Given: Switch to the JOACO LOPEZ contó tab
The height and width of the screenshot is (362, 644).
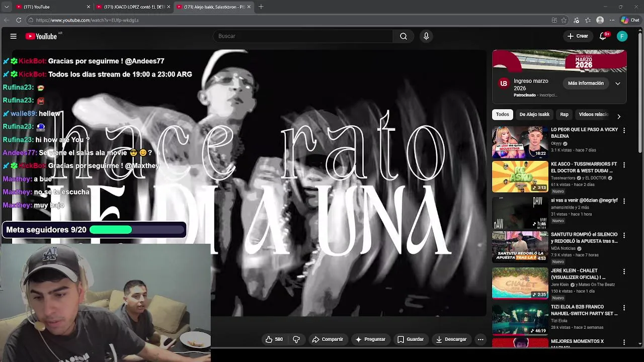Looking at the screenshot, I should click(x=133, y=7).
